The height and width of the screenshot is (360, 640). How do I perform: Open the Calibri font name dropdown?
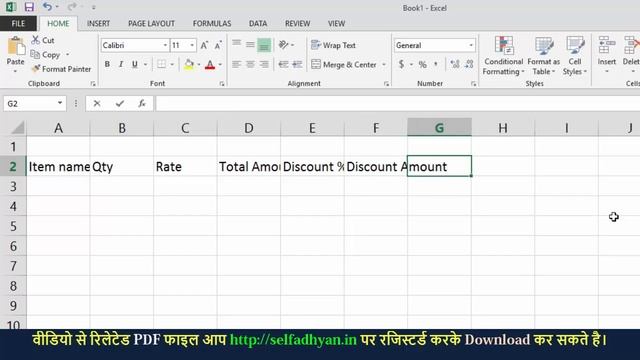(x=165, y=45)
